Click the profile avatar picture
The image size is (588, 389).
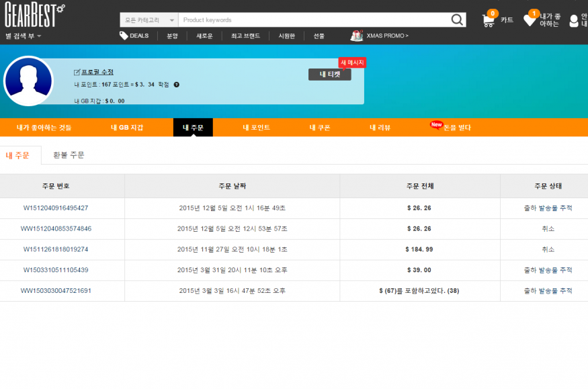[x=28, y=81]
